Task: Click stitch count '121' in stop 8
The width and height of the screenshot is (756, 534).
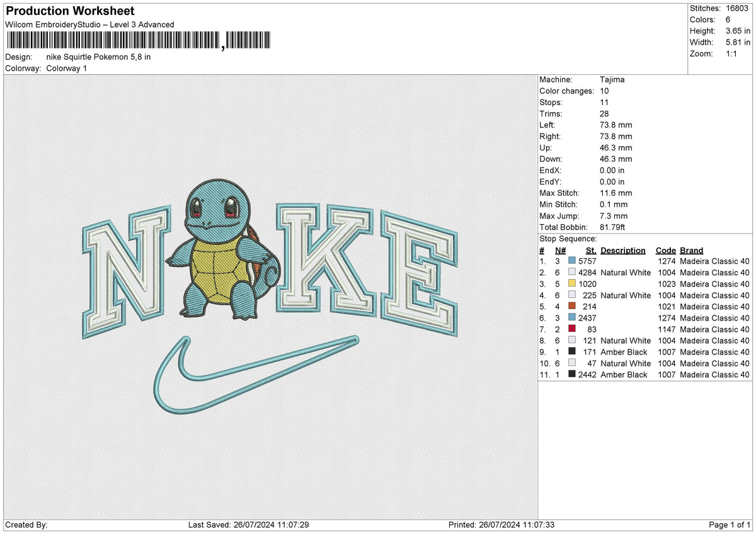Action: pos(590,341)
